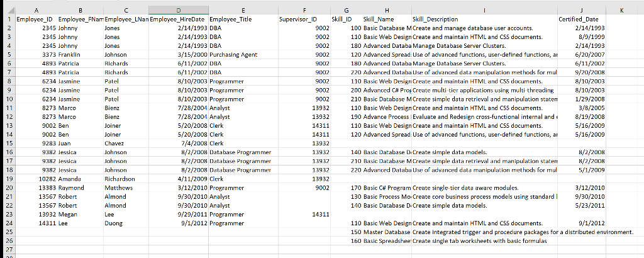Click the Skill_Name header cell
This screenshot has width=644, height=258.
pos(387,20)
